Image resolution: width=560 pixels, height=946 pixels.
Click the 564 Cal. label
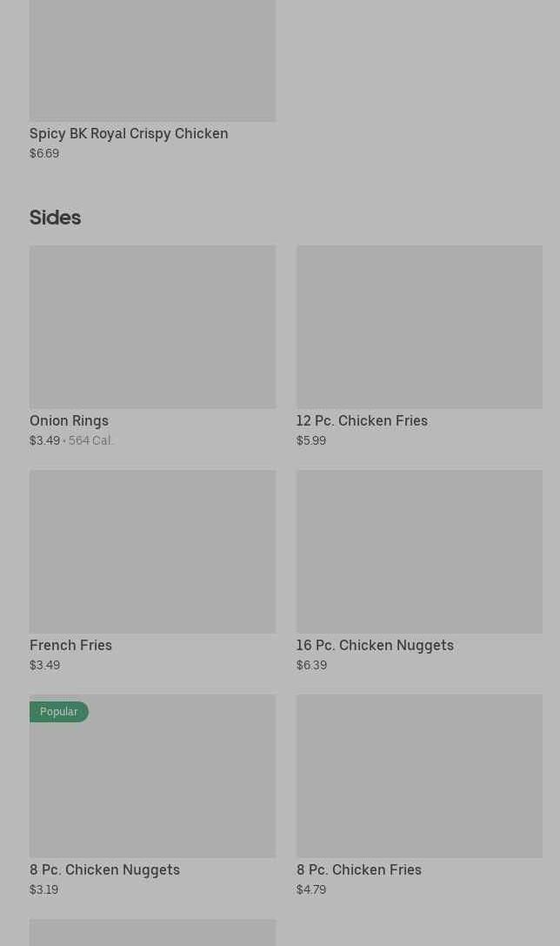pyautogui.click(x=90, y=441)
